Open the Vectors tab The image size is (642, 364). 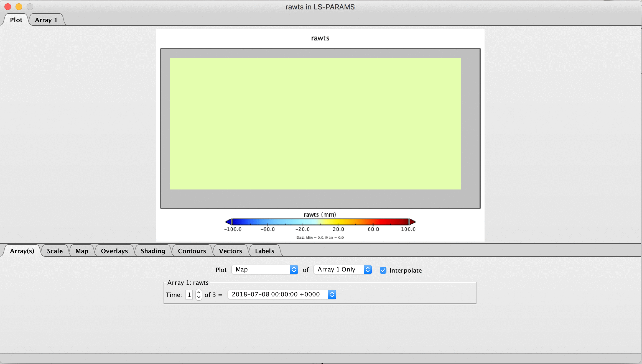[230, 251]
